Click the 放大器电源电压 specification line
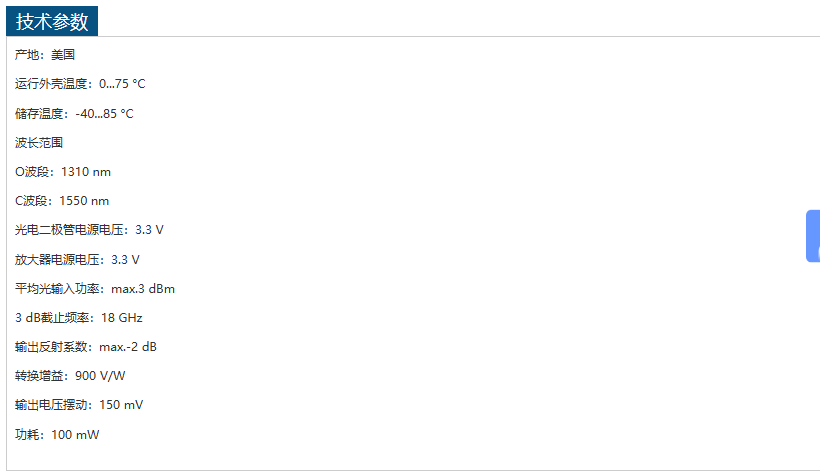Viewport: 820px width, 472px height. (x=77, y=259)
